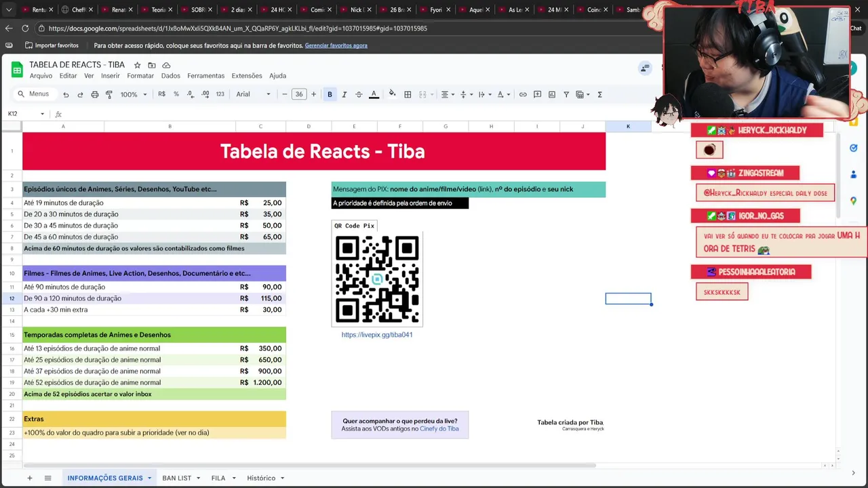
Task: Open the functions sigma menu
Action: [x=599, y=94]
